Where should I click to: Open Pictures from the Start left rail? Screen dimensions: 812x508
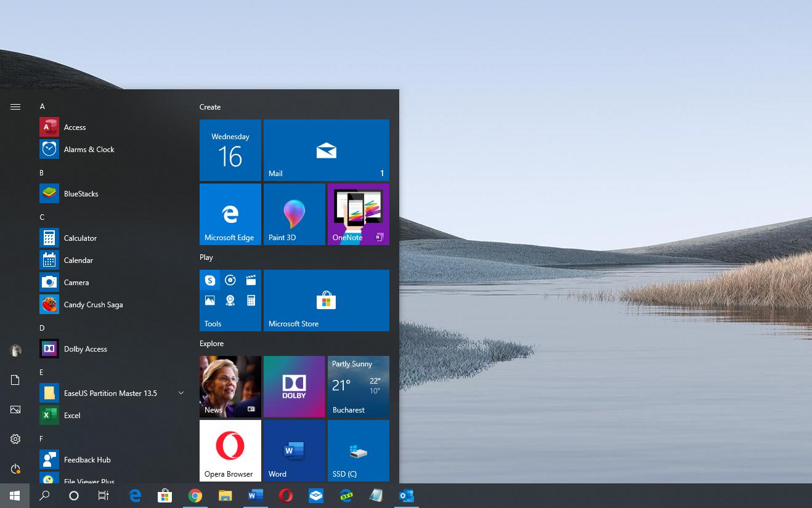pos(15,409)
